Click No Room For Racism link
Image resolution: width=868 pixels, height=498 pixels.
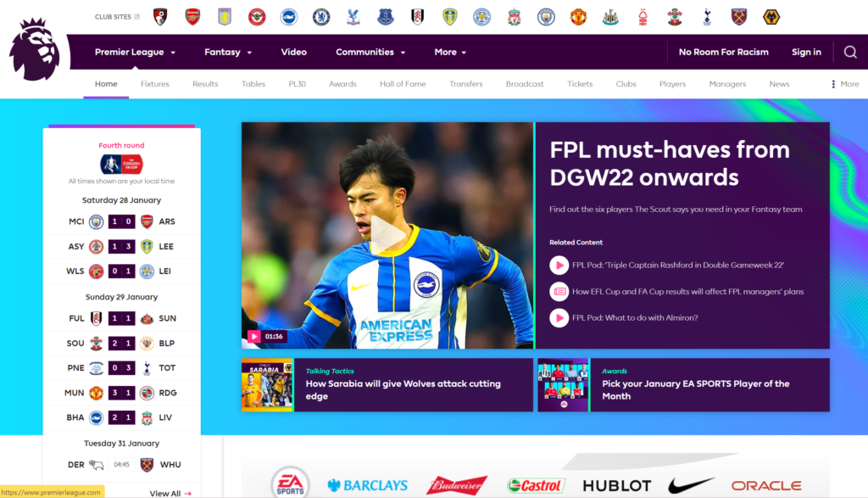[724, 52]
